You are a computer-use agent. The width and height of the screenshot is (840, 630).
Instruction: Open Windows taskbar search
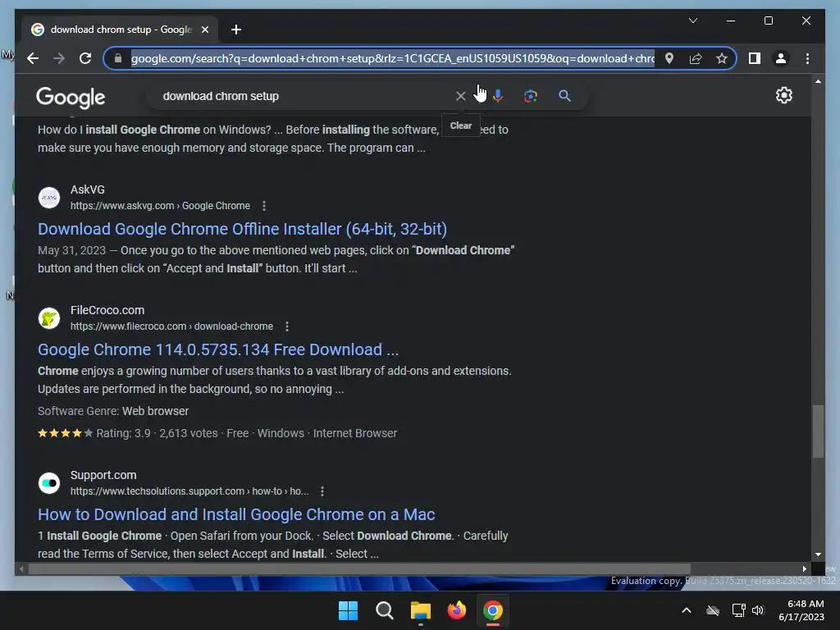point(384,610)
